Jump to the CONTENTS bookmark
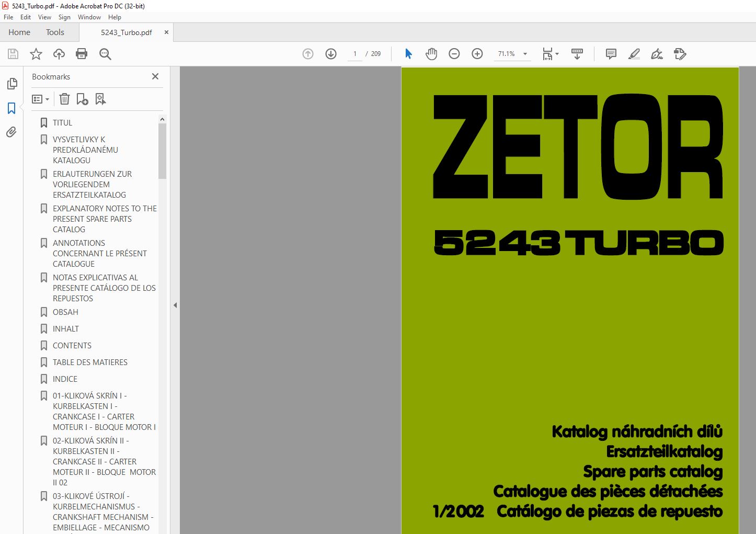 [72, 345]
